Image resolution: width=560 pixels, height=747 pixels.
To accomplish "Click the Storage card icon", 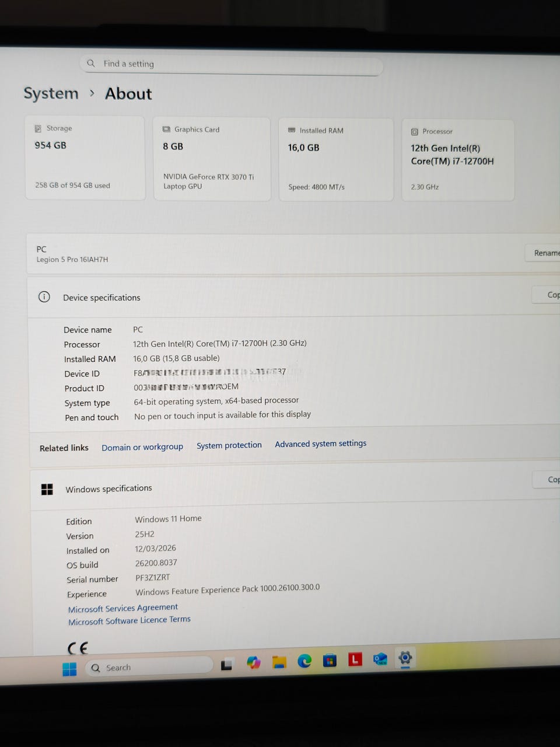I will [x=38, y=128].
